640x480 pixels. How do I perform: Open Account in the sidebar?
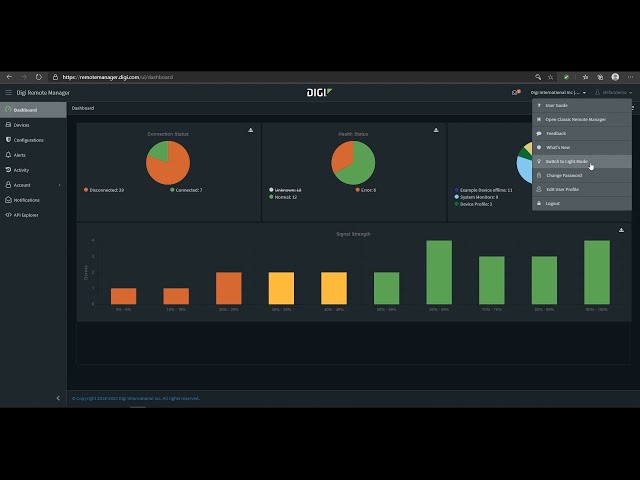tap(33, 185)
